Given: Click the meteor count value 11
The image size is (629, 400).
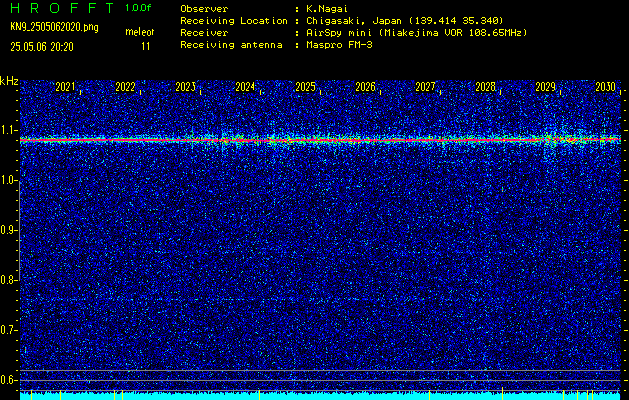Looking at the screenshot, I should click(146, 47).
